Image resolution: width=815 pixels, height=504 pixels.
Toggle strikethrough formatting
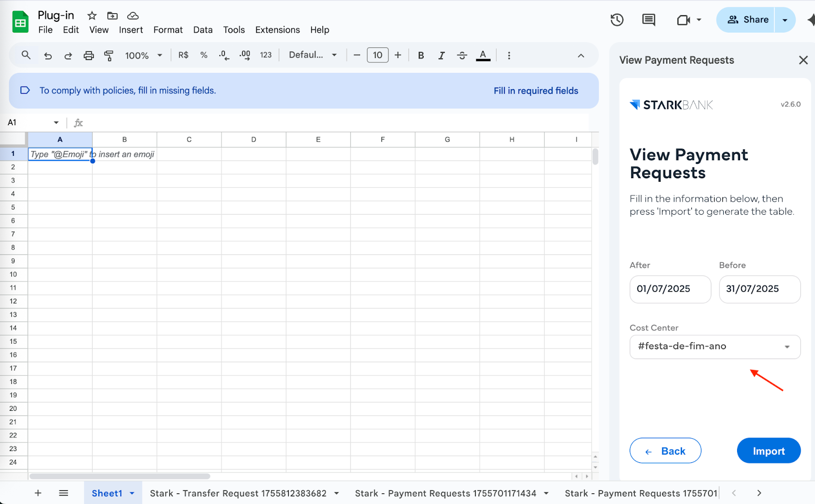pos(462,55)
